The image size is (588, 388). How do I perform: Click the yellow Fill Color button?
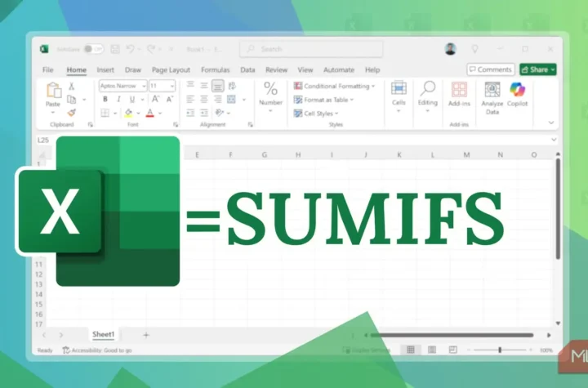129,113
